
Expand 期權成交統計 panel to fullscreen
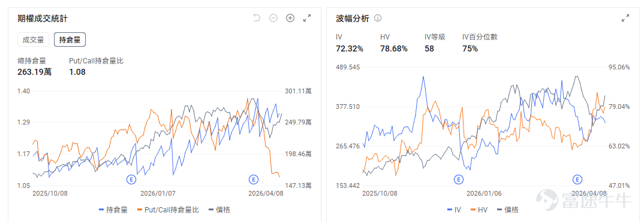[307, 18]
